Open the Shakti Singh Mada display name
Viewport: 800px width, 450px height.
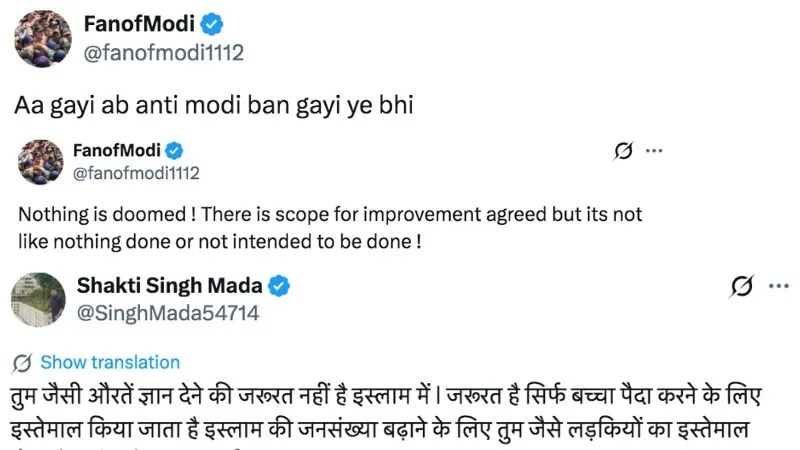tap(169, 286)
